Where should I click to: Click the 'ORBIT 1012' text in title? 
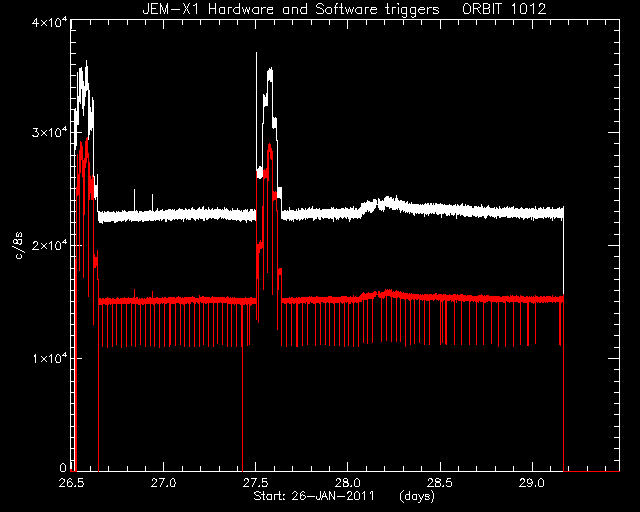(504, 9)
